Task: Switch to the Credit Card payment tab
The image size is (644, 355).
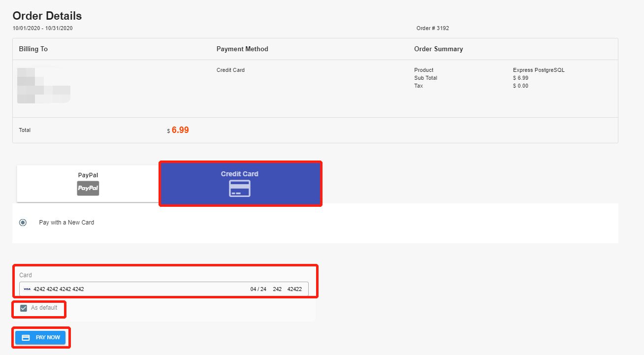Action: [240, 183]
